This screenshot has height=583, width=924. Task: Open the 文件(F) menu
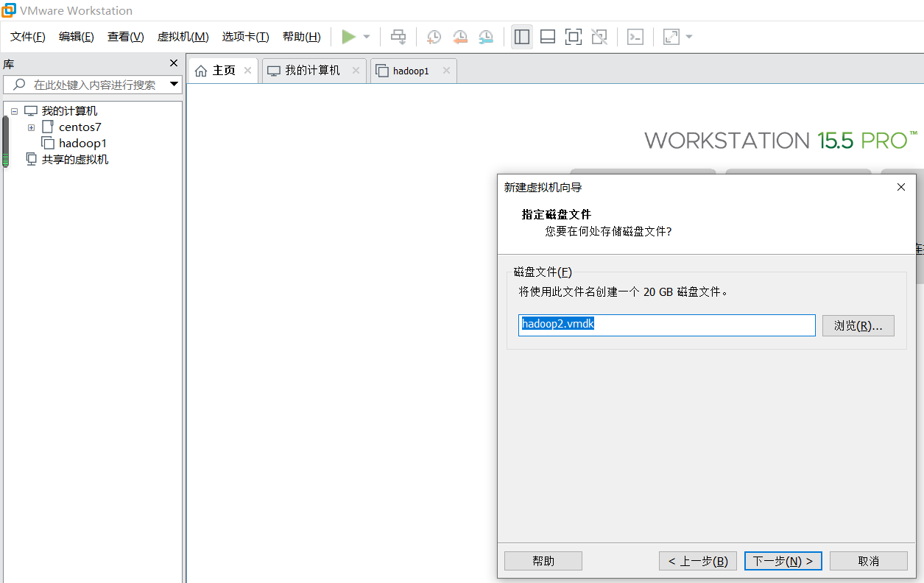click(x=28, y=37)
